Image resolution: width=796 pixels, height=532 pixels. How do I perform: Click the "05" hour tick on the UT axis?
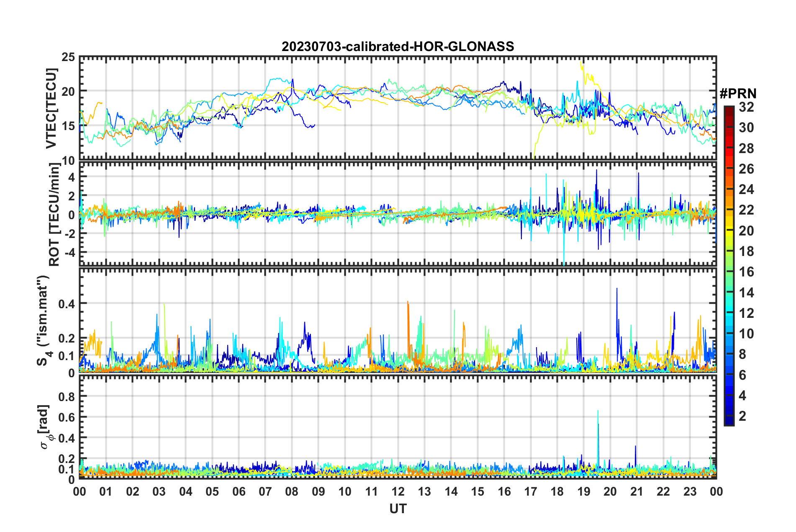(212, 491)
